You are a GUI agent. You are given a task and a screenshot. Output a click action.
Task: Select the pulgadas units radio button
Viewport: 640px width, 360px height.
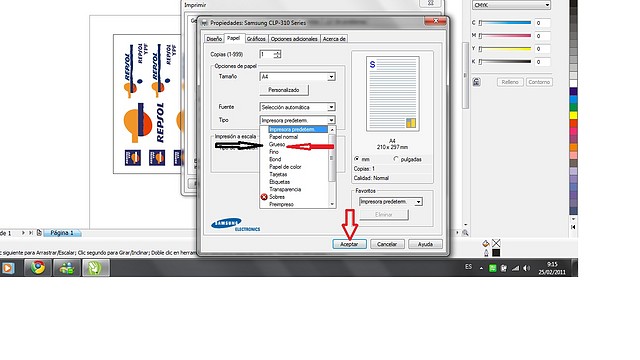pyautogui.click(x=395, y=159)
